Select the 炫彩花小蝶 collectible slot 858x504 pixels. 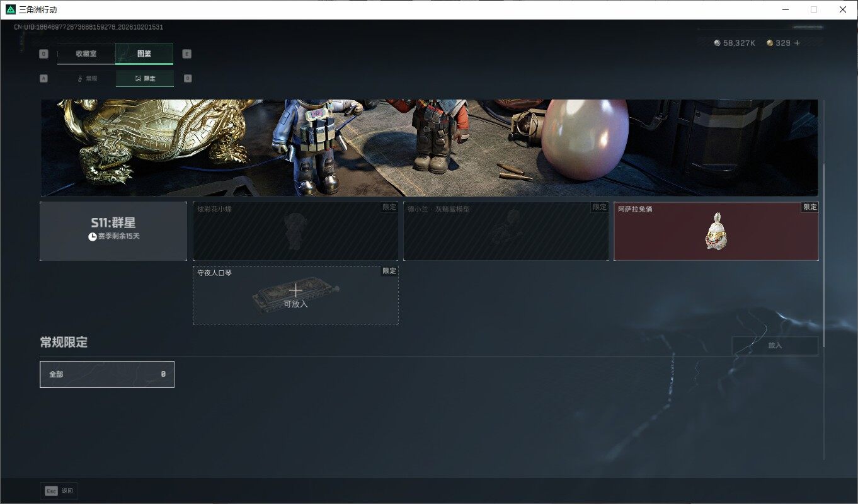(x=295, y=231)
